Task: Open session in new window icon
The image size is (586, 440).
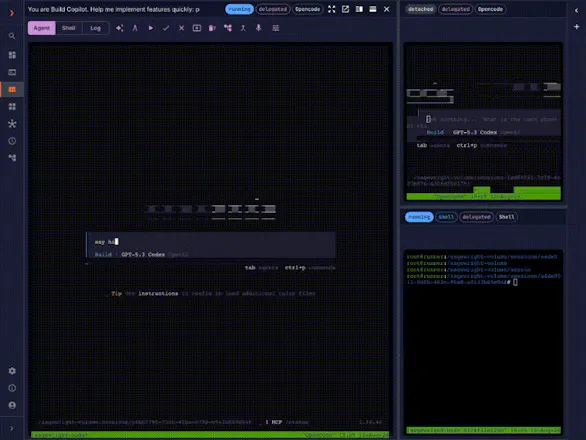Action: point(345,9)
